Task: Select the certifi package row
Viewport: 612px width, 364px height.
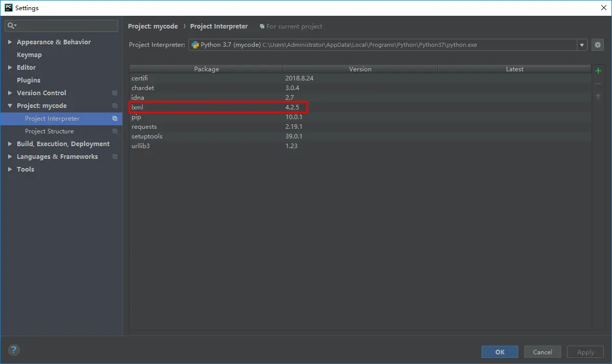Action: click(360, 78)
